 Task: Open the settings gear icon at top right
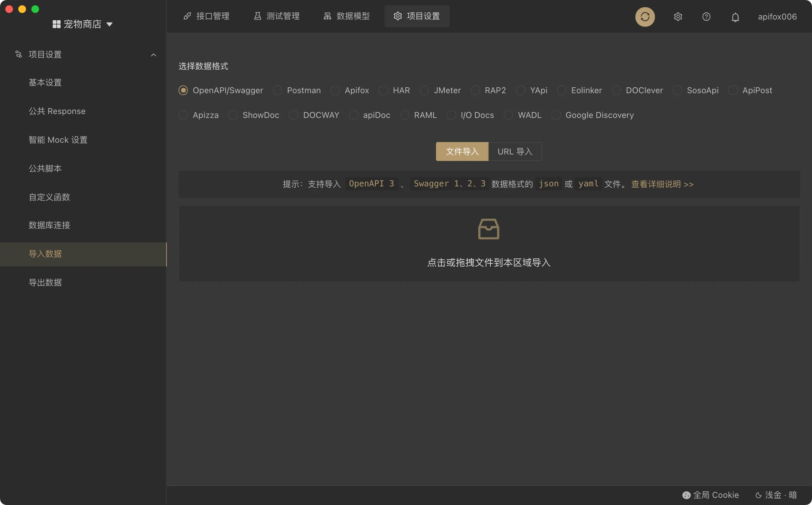click(678, 16)
